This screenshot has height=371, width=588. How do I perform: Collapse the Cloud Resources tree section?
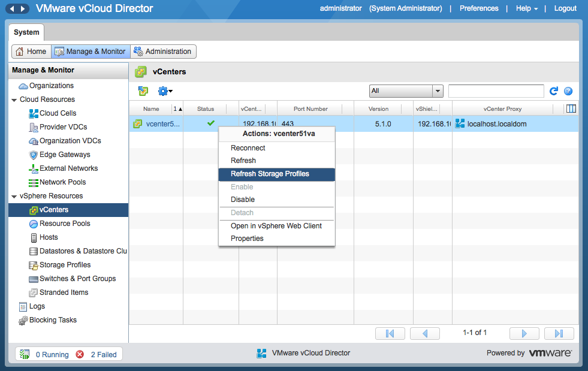point(14,99)
